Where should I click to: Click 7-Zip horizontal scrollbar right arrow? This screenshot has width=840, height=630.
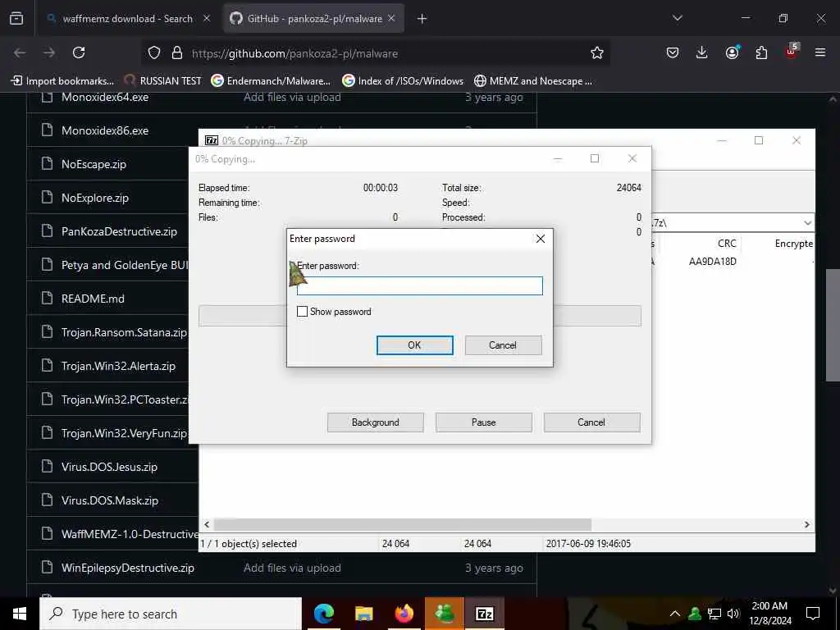[x=807, y=524]
